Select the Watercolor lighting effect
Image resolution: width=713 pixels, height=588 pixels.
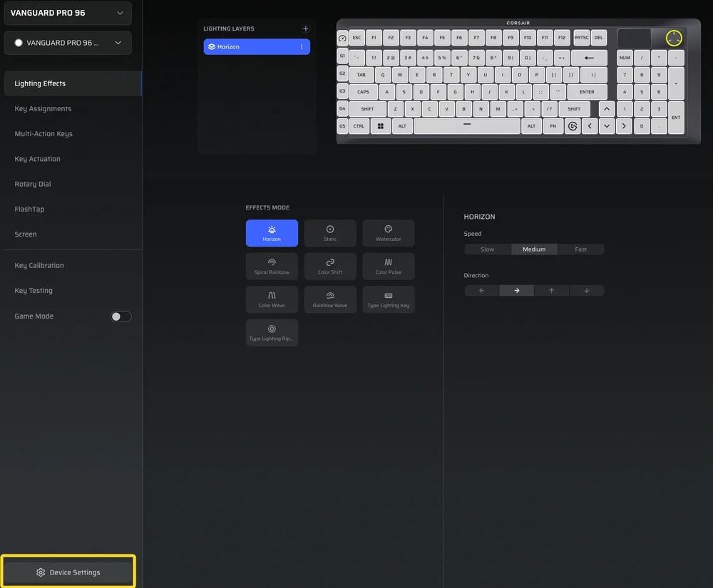(388, 233)
